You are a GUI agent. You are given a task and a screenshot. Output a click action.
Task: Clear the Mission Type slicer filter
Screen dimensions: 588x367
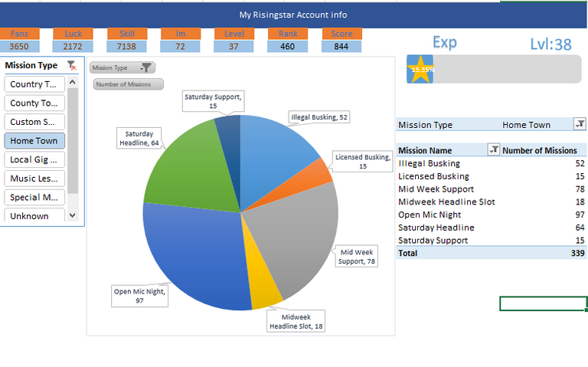click(x=72, y=66)
